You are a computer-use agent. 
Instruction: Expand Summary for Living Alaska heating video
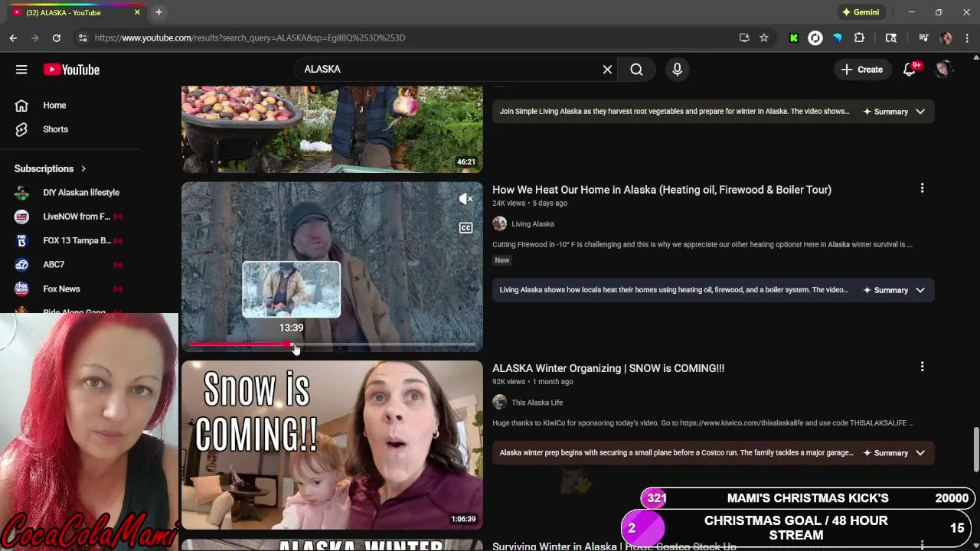(x=894, y=290)
